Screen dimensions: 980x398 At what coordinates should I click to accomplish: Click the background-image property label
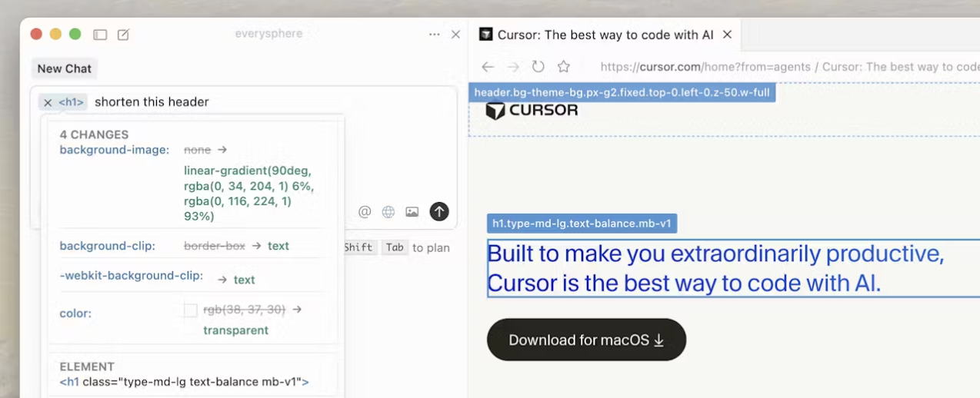(x=115, y=150)
